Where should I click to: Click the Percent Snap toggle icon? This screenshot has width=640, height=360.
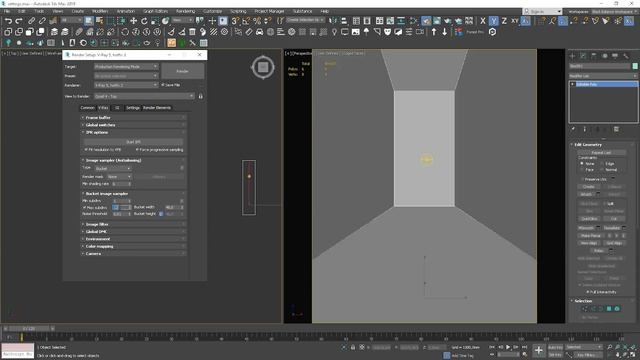pos(257,21)
